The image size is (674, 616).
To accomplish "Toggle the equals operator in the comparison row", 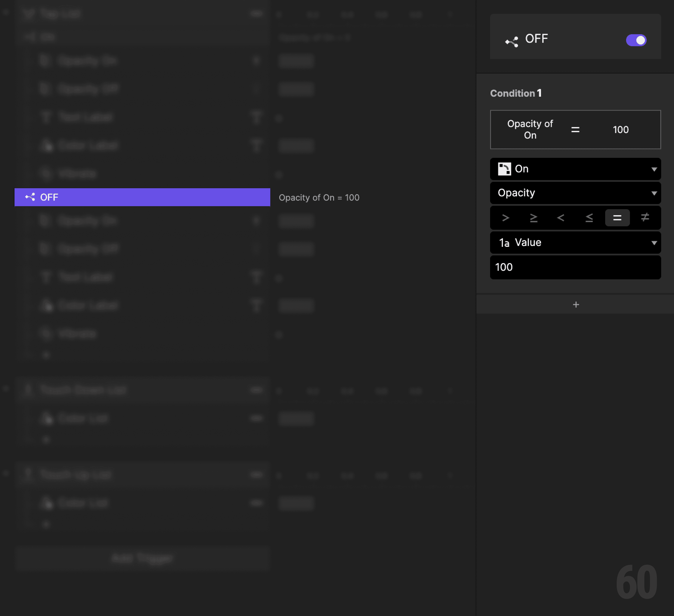I will pos(617,218).
